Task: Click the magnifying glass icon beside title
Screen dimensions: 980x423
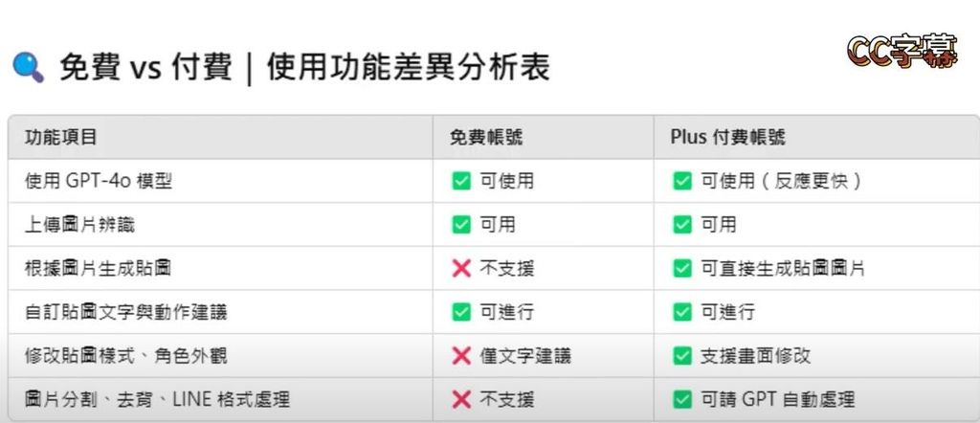Action: (x=28, y=68)
